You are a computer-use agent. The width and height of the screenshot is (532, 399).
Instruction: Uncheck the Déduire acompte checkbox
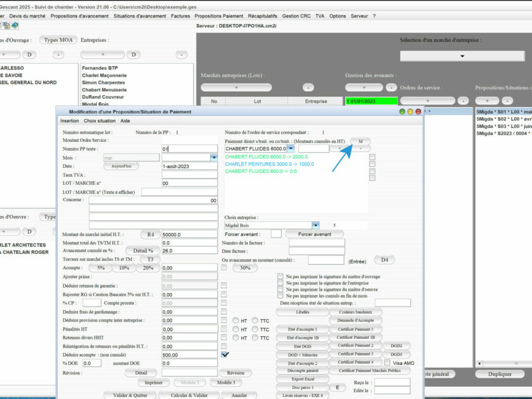click(x=224, y=355)
